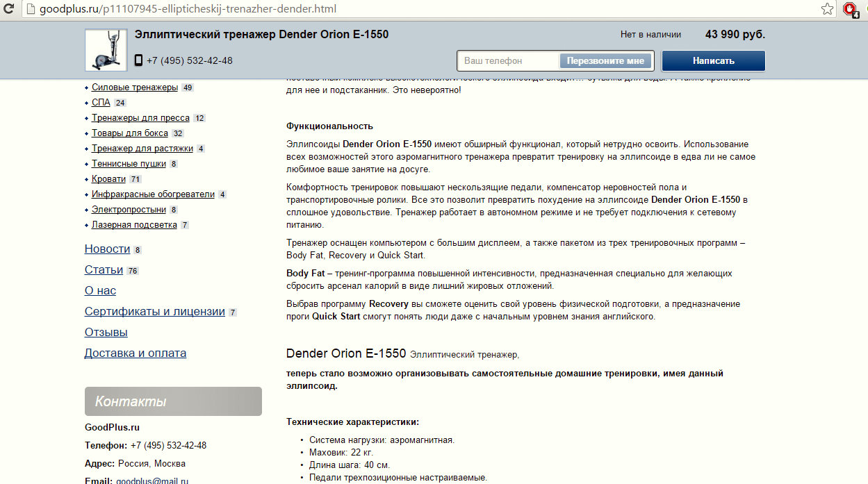Open 'Инфракрасные обогреватели' category

click(x=153, y=194)
